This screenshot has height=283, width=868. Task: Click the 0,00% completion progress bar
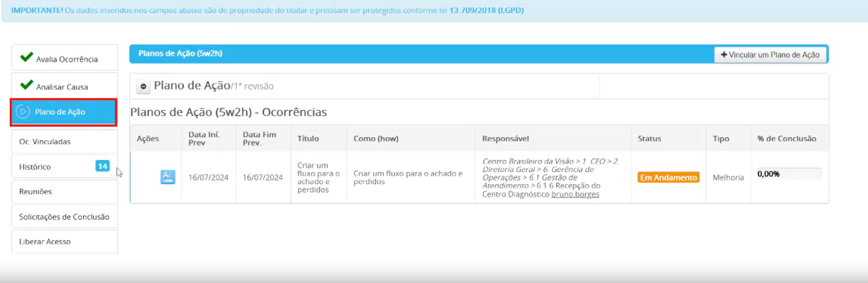(x=789, y=174)
